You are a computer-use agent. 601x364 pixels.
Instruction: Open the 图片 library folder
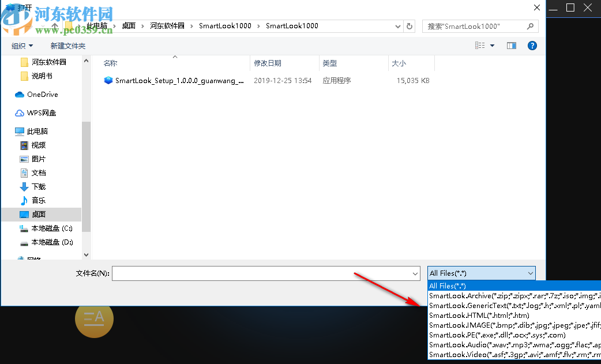[x=38, y=159]
